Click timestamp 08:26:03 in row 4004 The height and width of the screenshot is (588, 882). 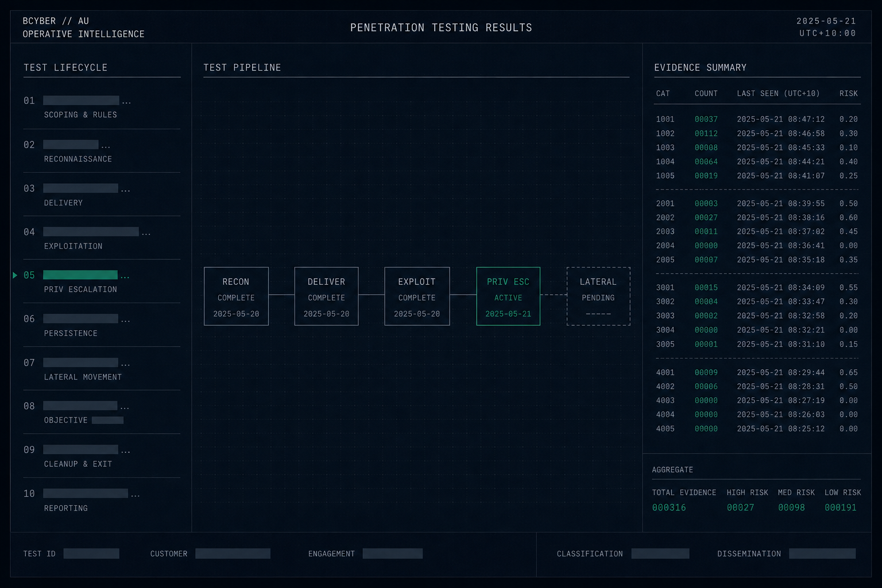point(806,415)
